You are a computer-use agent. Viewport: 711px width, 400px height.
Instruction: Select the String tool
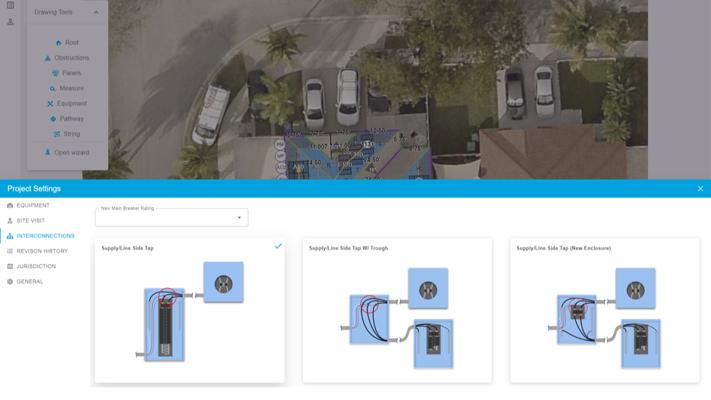[67, 133]
